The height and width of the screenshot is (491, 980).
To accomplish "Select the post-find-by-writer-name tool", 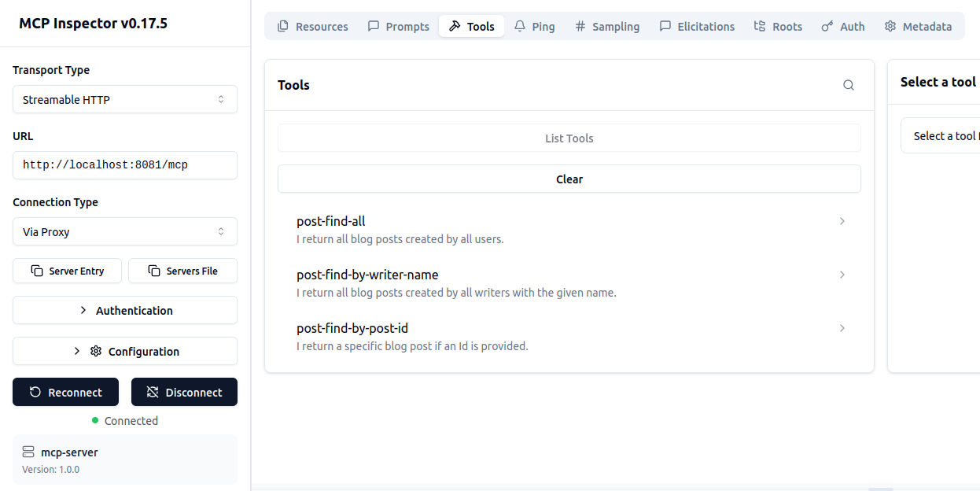I will pos(367,275).
